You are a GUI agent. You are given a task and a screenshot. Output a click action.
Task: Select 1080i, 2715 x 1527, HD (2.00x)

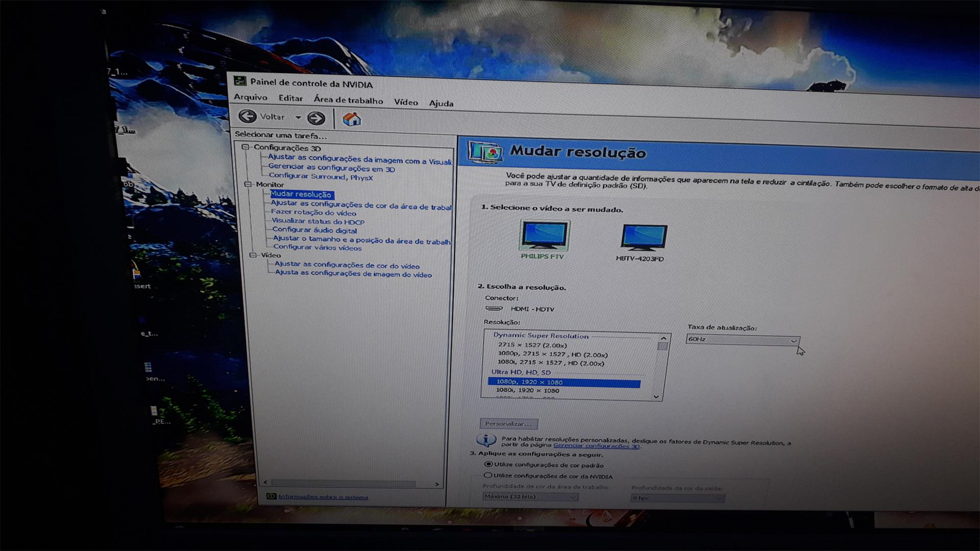(551, 363)
